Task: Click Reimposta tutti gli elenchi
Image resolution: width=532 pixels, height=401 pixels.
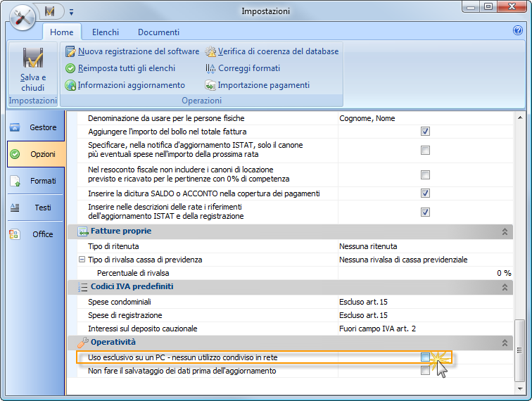Action: [127, 68]
